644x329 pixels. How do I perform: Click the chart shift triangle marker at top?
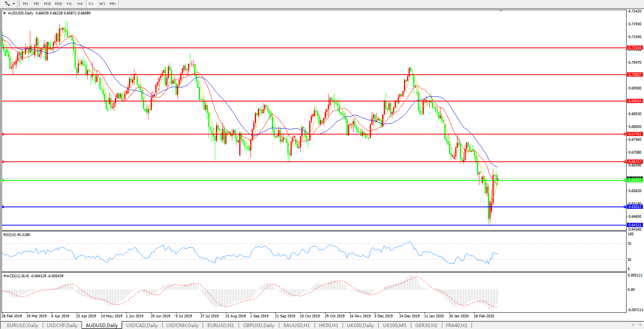click(501, 11)
